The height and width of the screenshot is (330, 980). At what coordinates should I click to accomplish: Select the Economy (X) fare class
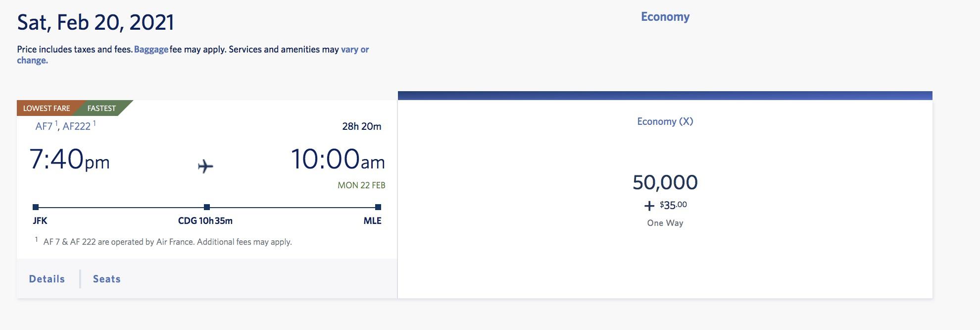(x=665, y=121)
